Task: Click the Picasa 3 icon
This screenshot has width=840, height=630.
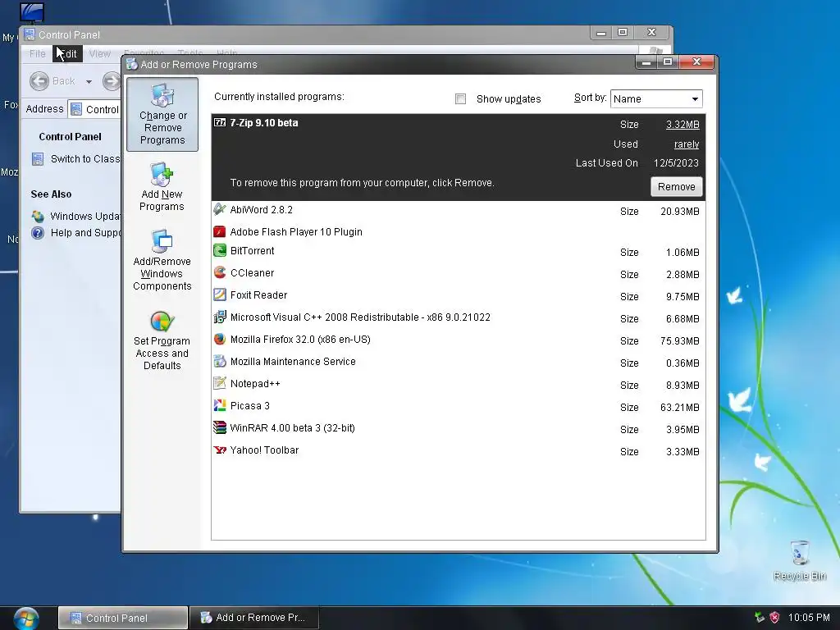Action: coord(220,405)
